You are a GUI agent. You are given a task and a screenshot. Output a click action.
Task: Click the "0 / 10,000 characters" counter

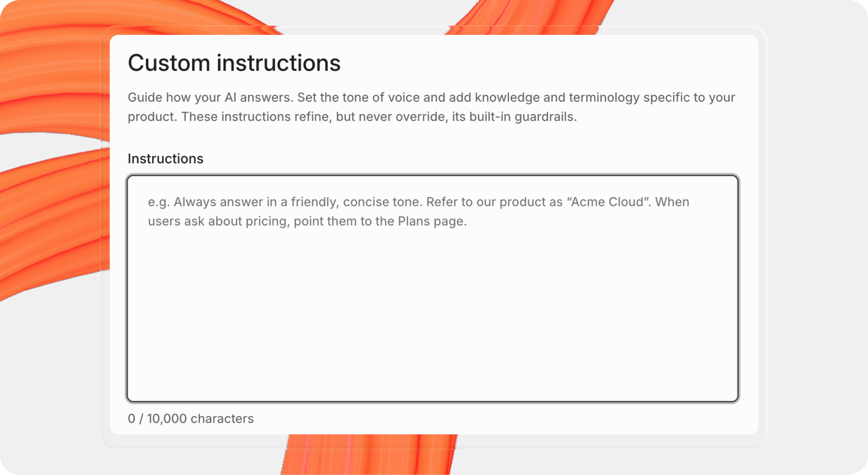[x=190, y=418]
